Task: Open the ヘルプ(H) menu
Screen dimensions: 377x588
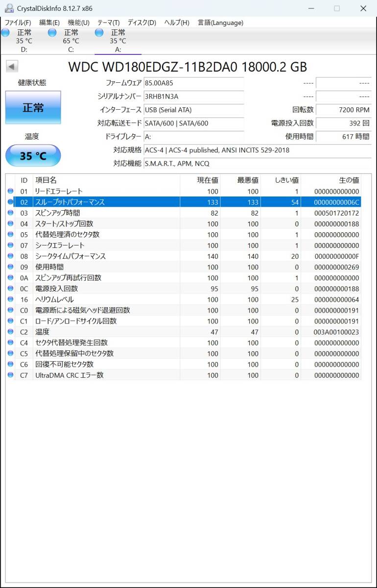Action: click(x=177, y=23)
